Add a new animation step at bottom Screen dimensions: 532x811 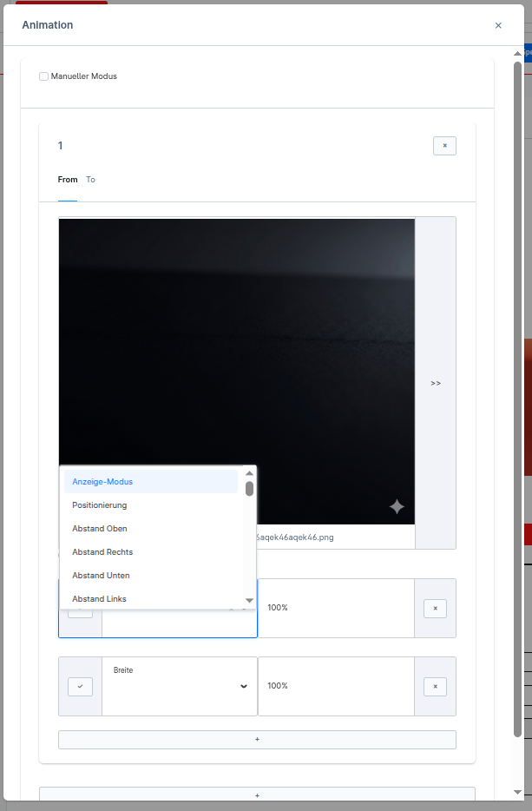pyautogui.click(x=257, y=794)
